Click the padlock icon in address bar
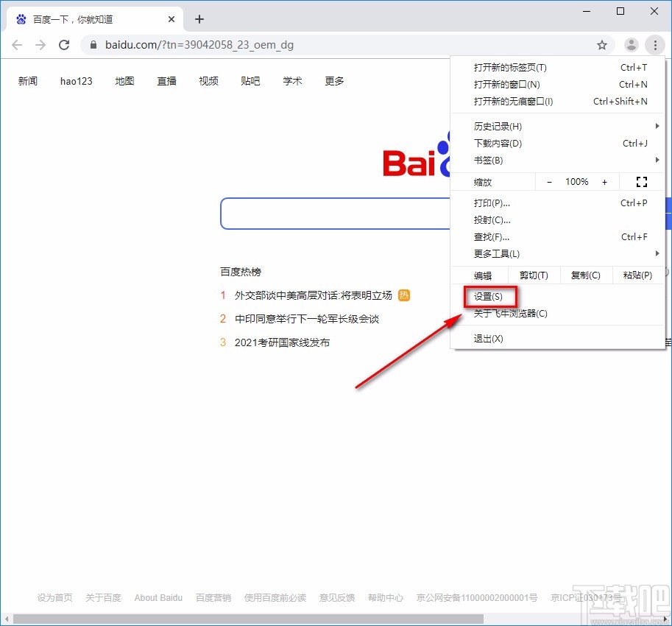The height and width of the screenshot is (626, 672). (x=93, y=44)
